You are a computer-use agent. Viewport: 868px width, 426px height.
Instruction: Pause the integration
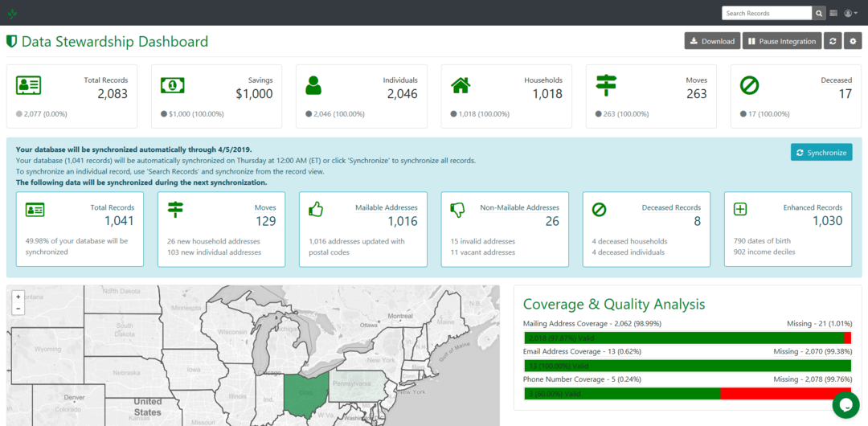[780, 41]
